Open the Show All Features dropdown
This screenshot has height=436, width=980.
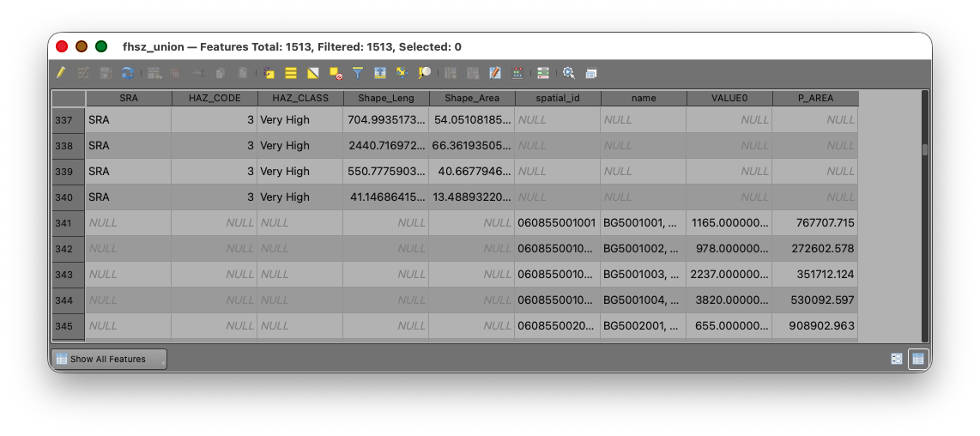[x=109, y=359]
